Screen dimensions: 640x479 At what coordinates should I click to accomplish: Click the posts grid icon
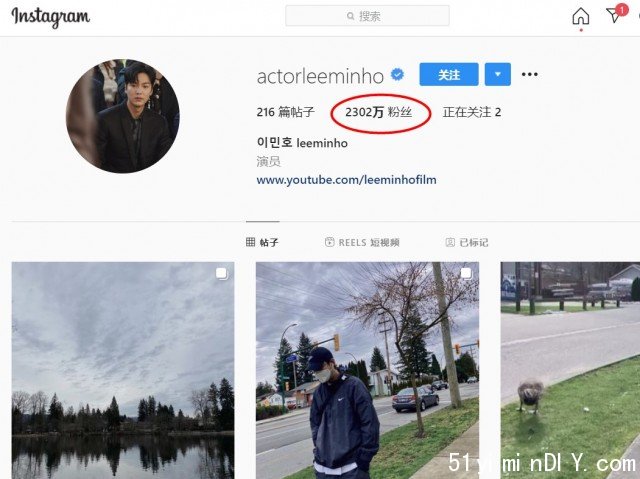(250, 242)
